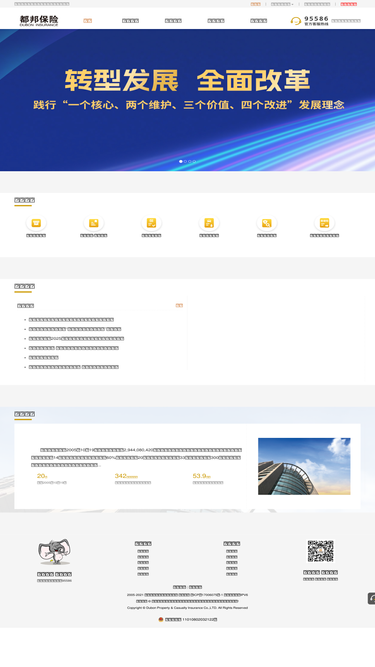375x667 pixels.
Task: Click the floating phone icon at page edge
Action: click(371, 599)
